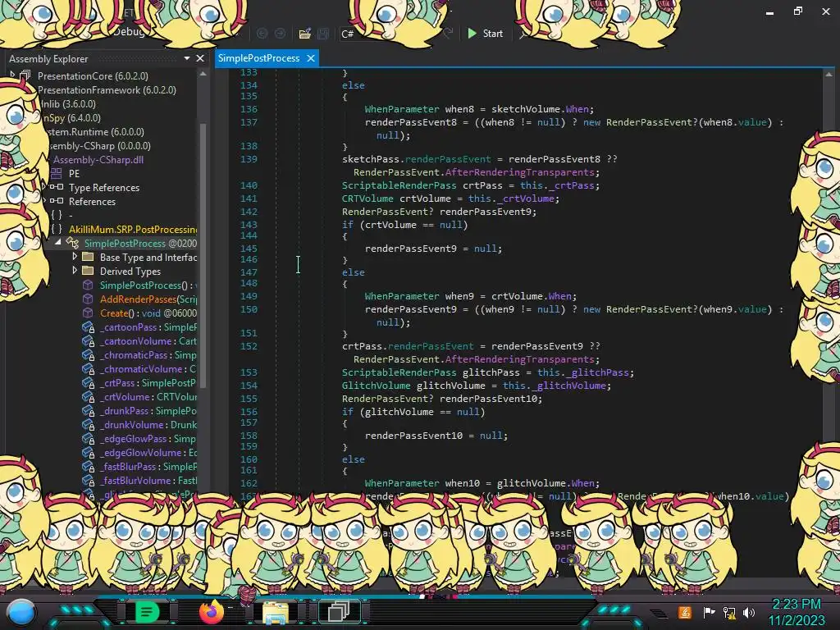Open the _fastBlurPass field entry
Viewport: 840px width, 630px height.
(148, 466)
